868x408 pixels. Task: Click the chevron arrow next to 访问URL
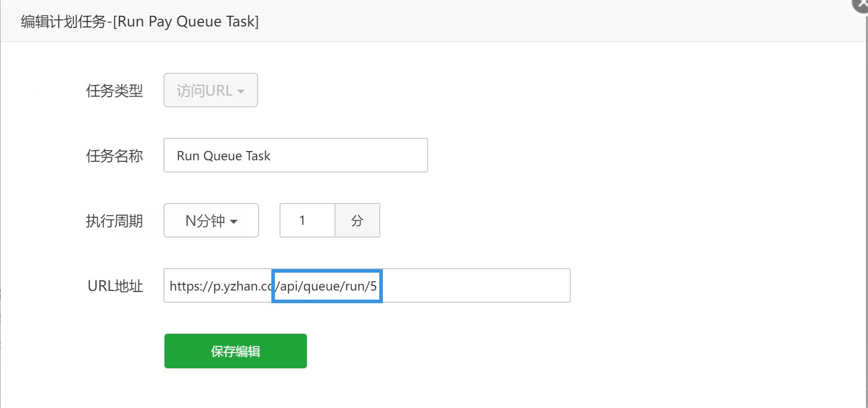tap(241, 91)
